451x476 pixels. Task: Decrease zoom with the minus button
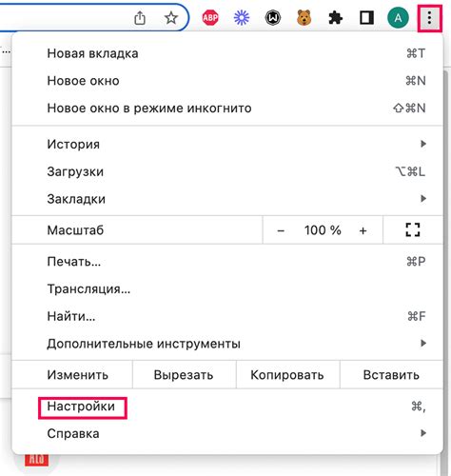pos(281,230)
